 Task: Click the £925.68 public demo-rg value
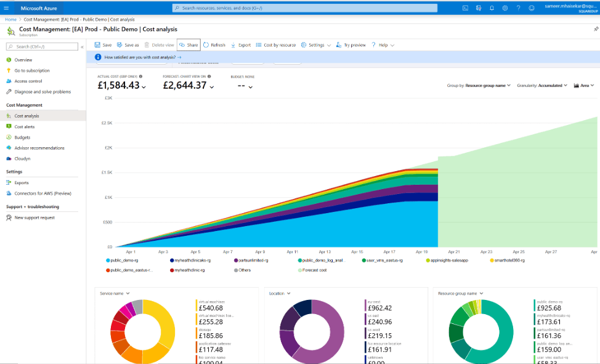549,308
